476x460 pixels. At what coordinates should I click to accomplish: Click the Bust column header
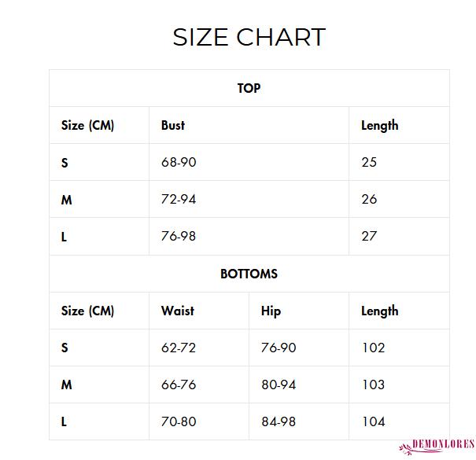coord(173,125)
